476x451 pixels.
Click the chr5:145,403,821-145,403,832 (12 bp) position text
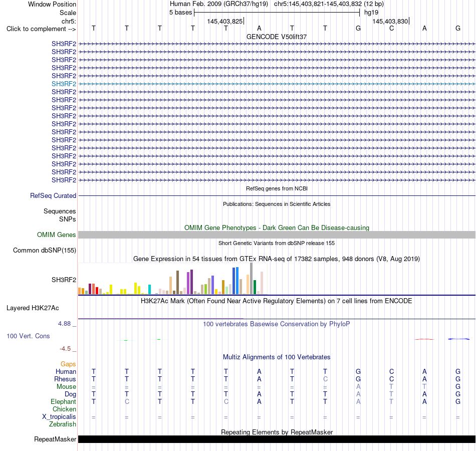pyautogui.click(x=329, y=4)
